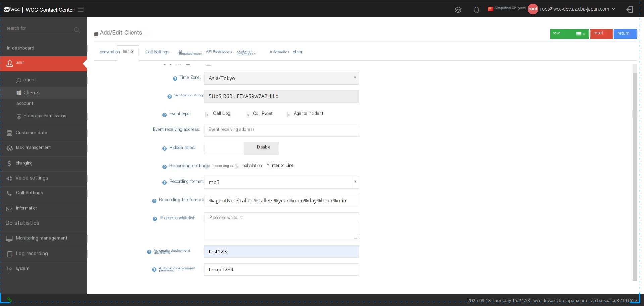The image size is (644, 306).
Task: Expand the system menu in sidebar
Action: (44, 269)
